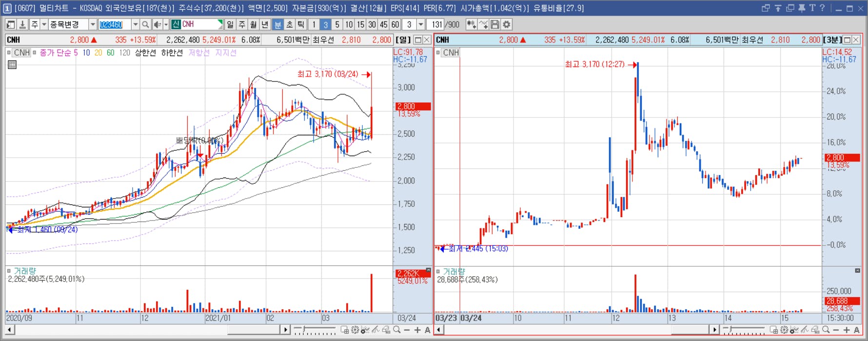Choose 10-minute interval button

coord(349,24)
